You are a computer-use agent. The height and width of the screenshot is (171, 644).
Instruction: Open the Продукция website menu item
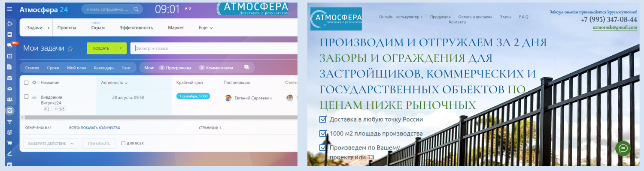[x=440, y=17]
